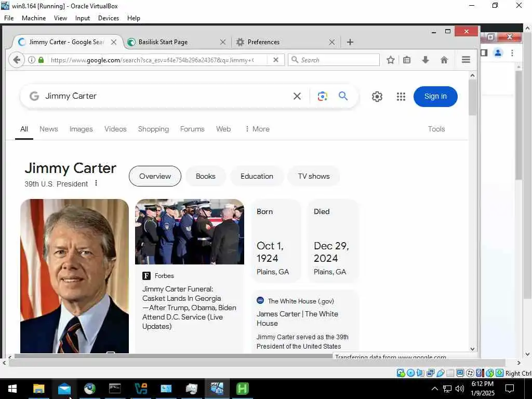
Task: Click the funeral casket news thumbnail
Action: tap(189, 232)
